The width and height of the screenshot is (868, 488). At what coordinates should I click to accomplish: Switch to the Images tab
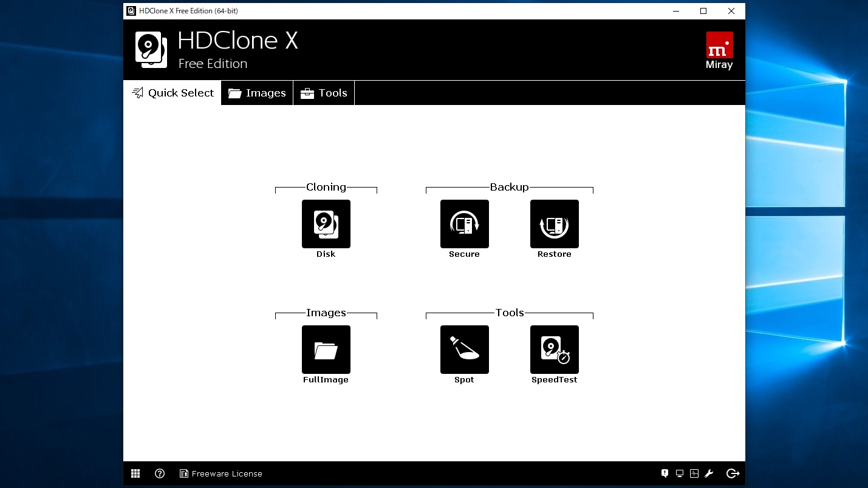click(257, 93)
